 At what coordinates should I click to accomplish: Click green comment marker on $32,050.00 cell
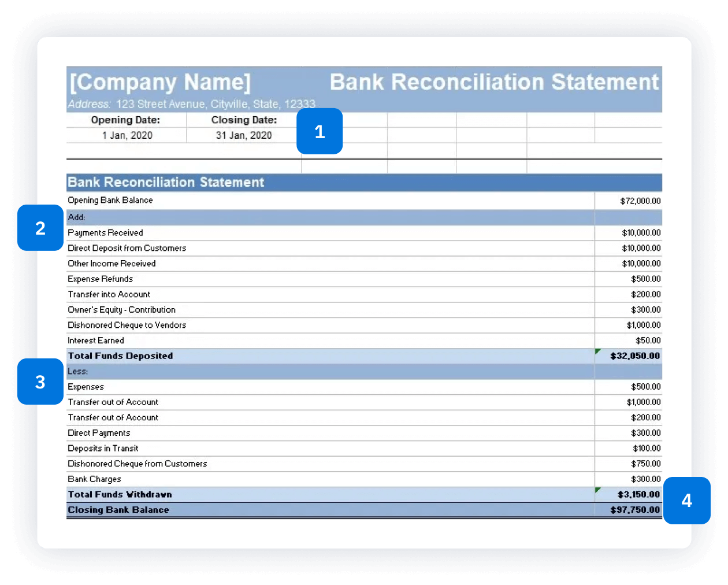point(598,351)
